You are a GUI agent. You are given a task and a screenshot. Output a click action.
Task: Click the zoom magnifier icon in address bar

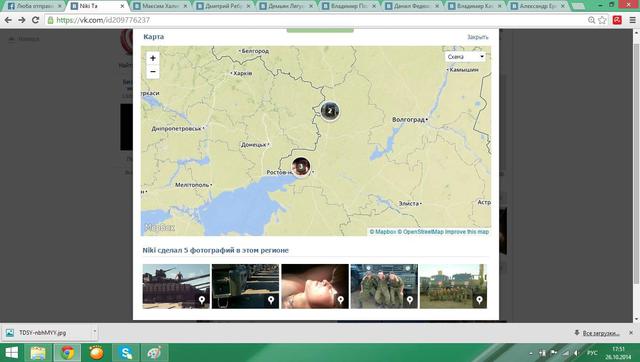(591, 20)
